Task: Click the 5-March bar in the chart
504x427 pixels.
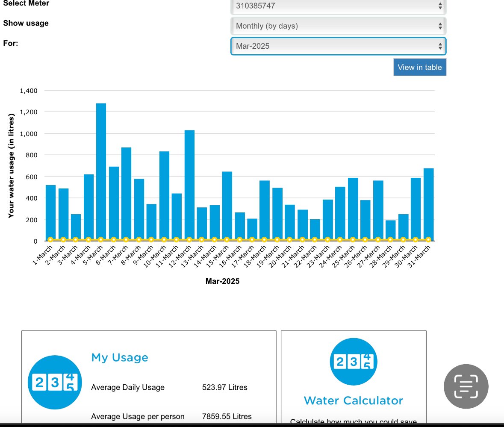Action: click(101, 172)
